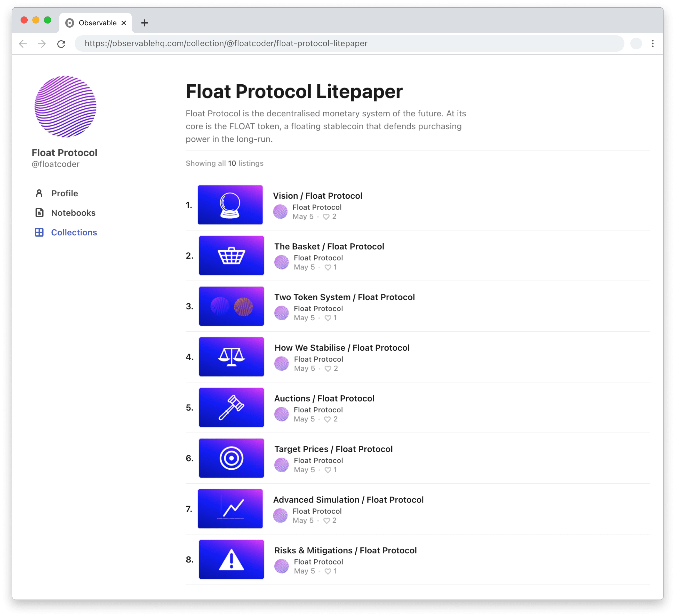675x616 pixels.
Task: Click author avatar beside Auctions listing
Action: coord(281,414)
